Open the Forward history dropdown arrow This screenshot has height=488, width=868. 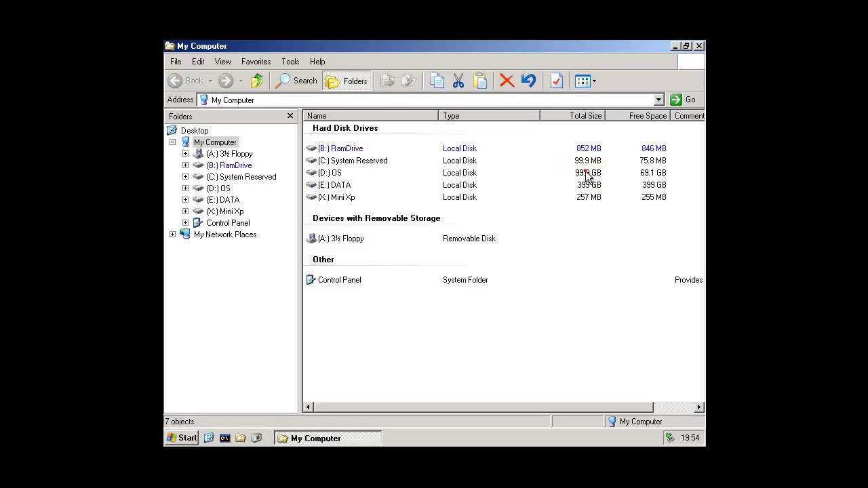241,81
